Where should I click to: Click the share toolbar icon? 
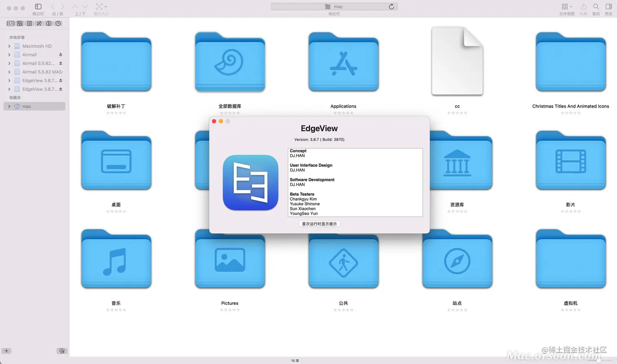(584, 7)
